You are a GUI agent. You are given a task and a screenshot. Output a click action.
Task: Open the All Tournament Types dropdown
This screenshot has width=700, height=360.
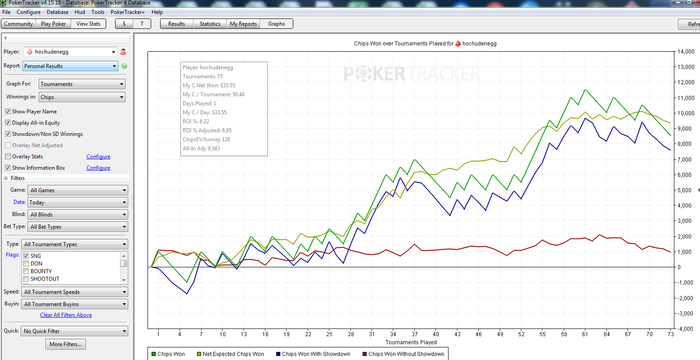(75, 244)
